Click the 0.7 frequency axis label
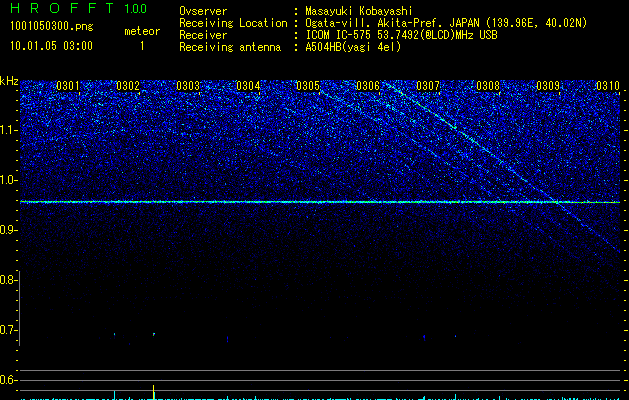 point(8,330)
